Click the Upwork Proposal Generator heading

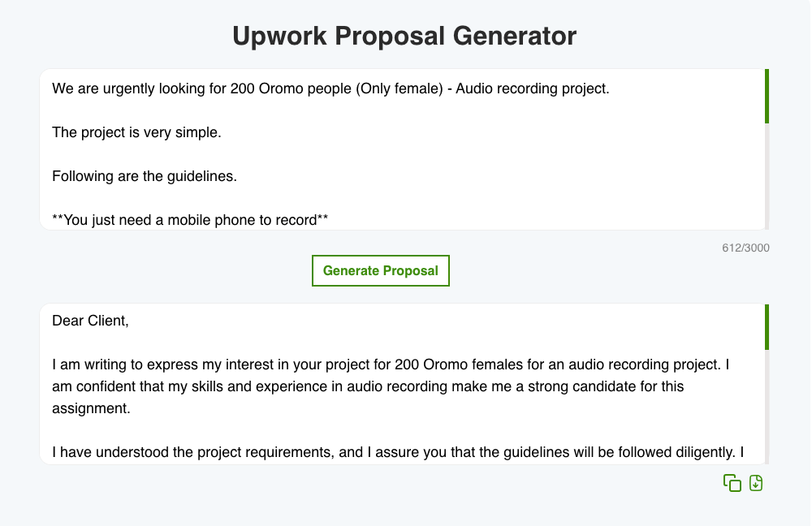pyautogui.click(x=404, y=36)
